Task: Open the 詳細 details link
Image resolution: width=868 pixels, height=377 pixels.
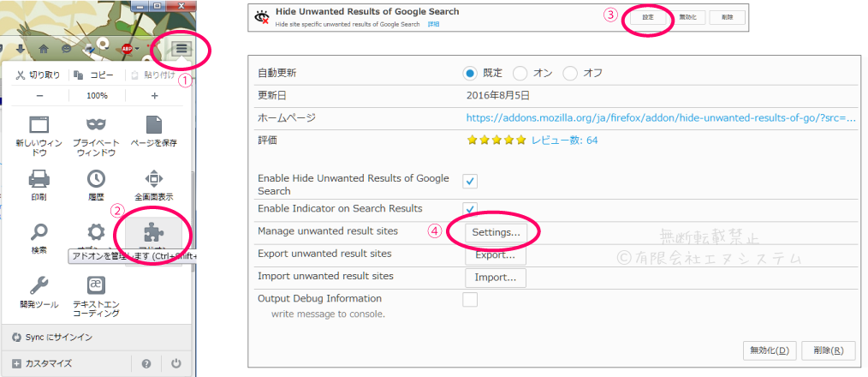Action: click(x=433, y=24)
